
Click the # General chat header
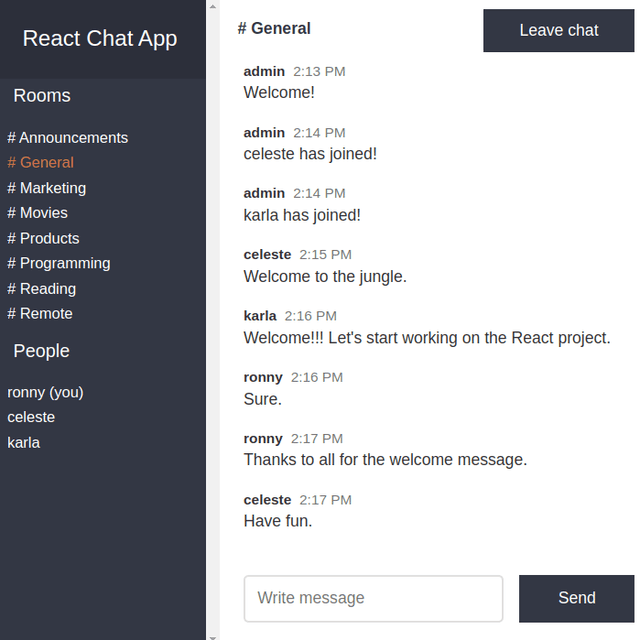click(x=274, y=29)
